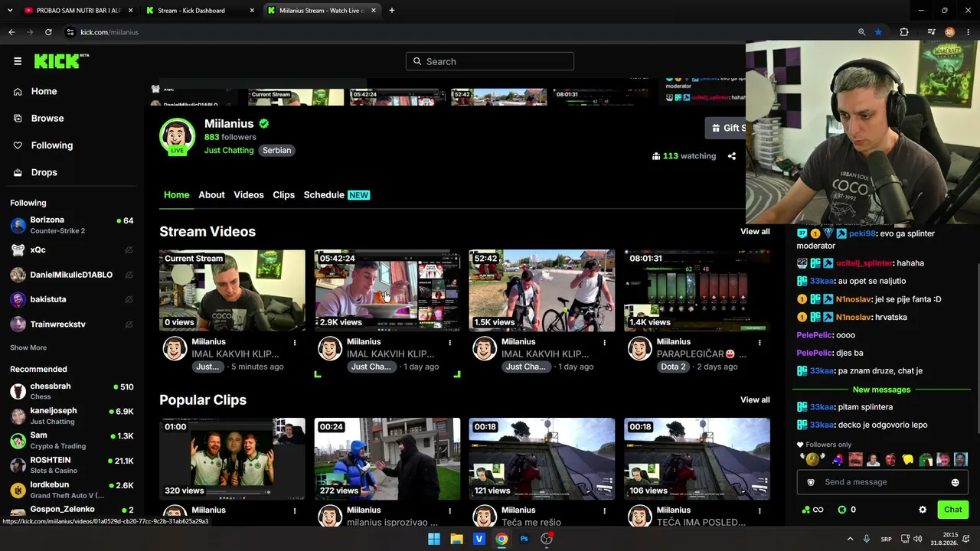Switch to the Home channel tab
The width and height of the screenshot is (980, 551).
coord(176,195)
